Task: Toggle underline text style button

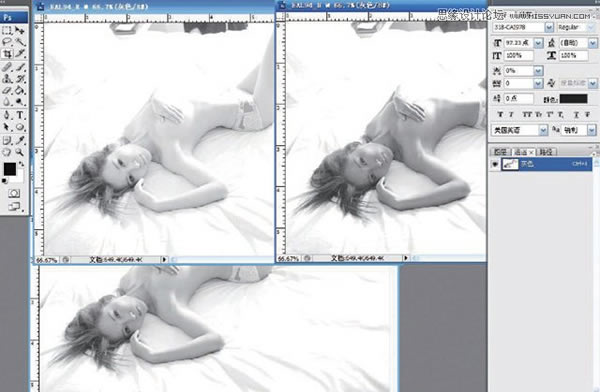Action: tap(576, 114)
